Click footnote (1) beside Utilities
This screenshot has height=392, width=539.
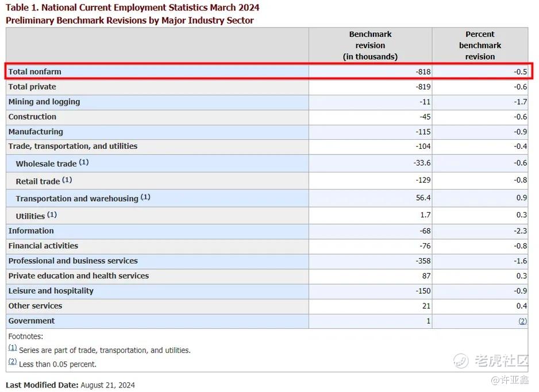click(52, 214)
